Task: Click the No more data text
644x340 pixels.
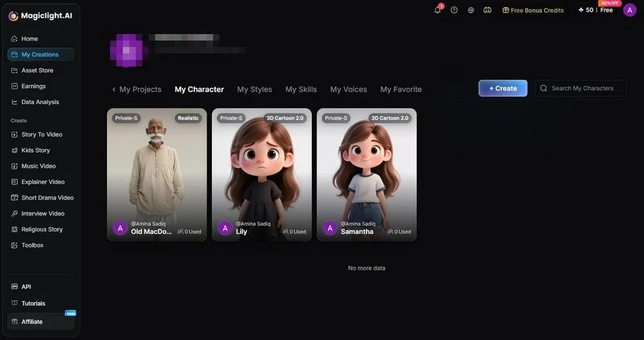Action: (367, 268)
